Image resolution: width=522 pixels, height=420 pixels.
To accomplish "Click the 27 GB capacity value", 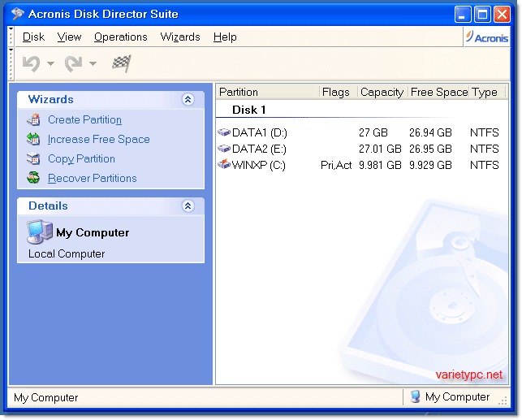I will coord(373,132).
